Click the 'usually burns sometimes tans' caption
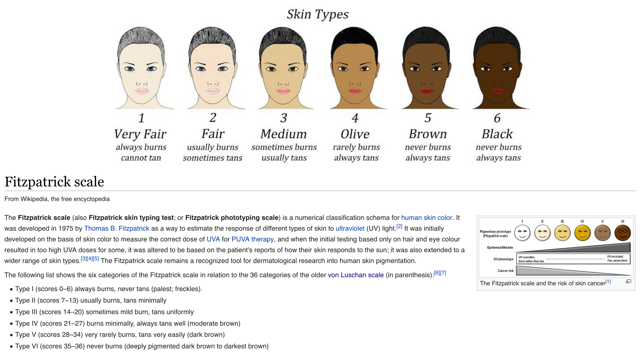 [x=213, y=153]
